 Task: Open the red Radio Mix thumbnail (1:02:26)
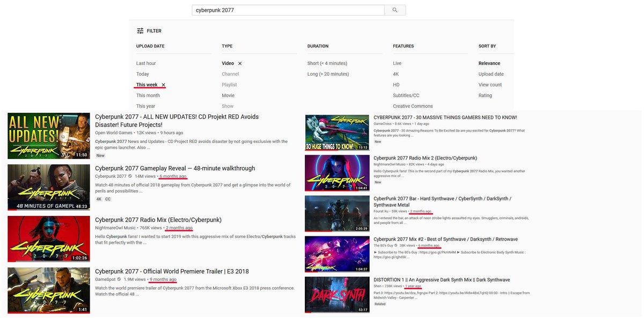pyautogui.click(x=49, y=239)
